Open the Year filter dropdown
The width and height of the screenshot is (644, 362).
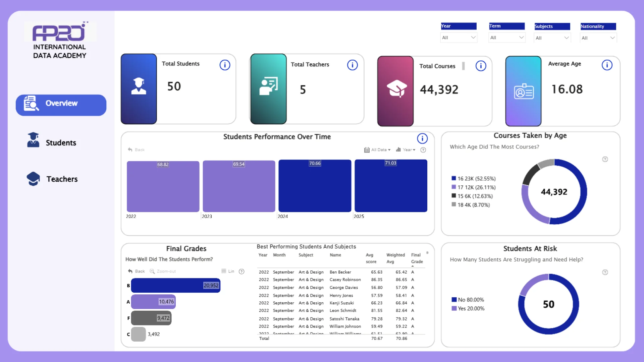pyautogui.click(x=458, y=38)
